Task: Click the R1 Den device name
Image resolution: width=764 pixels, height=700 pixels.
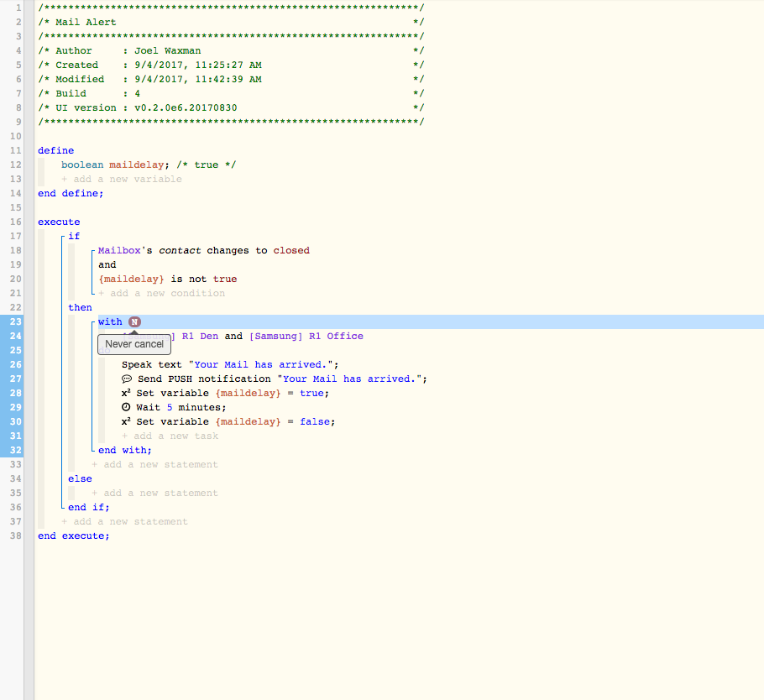Action: (x=200, y=336)
